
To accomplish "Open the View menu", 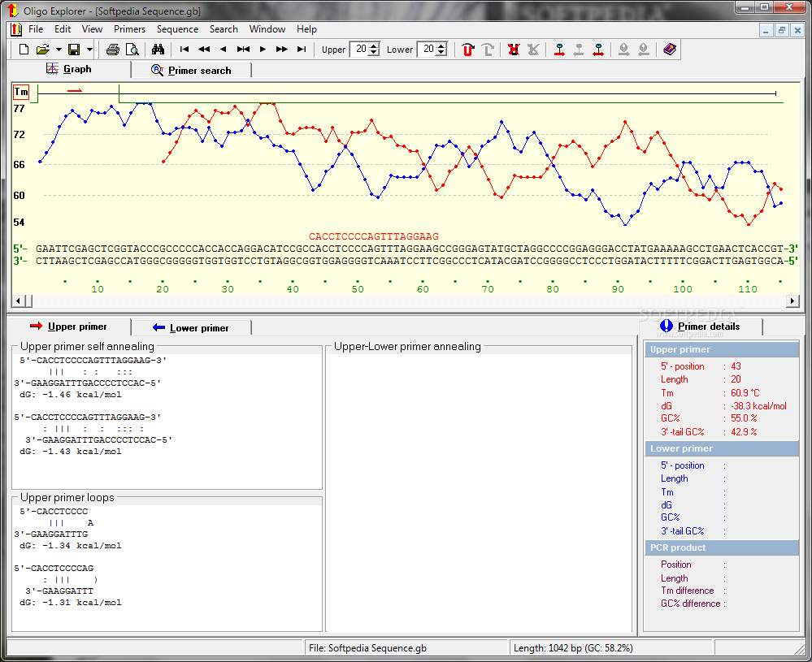I will point(92,29).
